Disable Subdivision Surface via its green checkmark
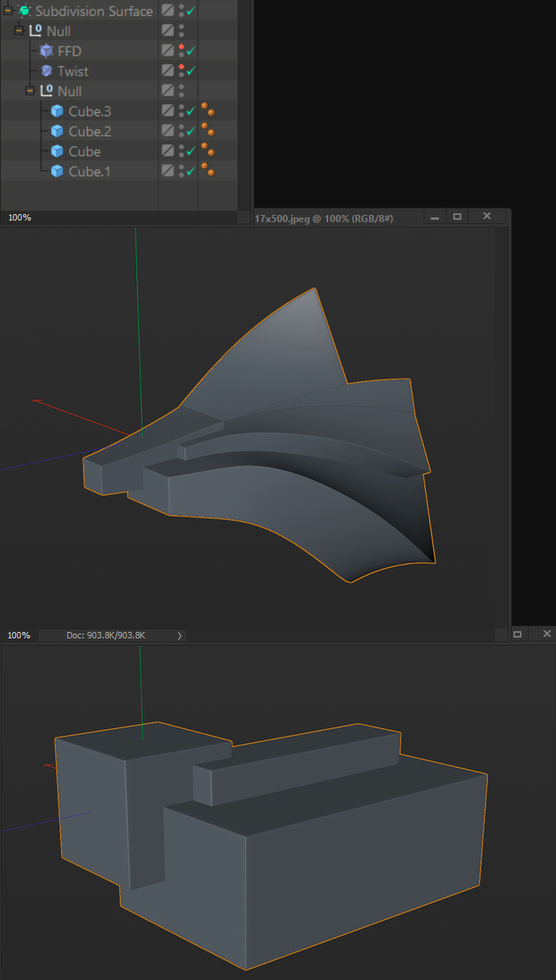The width and height of the screenshot is (556, 980). pyautogui.click(x=191, y=11)
